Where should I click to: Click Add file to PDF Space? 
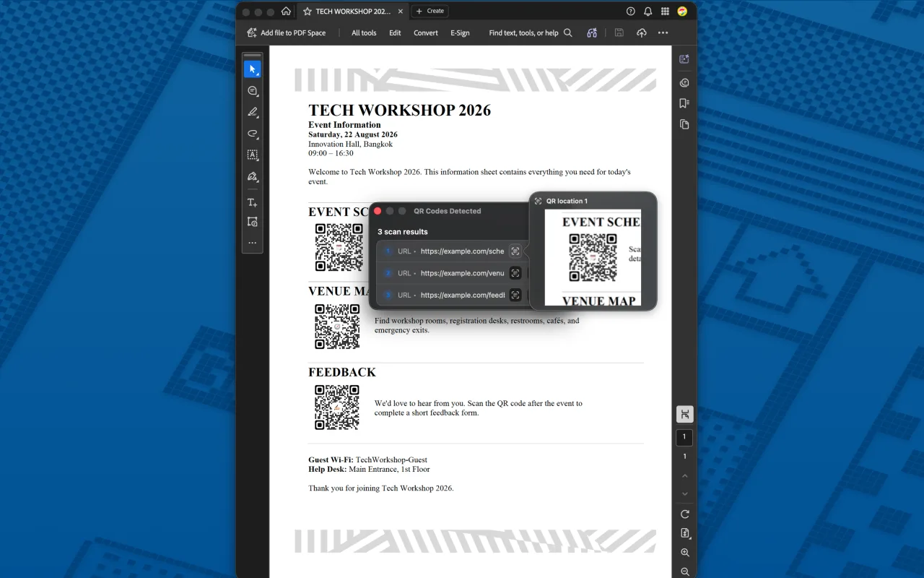click(287, 33)
